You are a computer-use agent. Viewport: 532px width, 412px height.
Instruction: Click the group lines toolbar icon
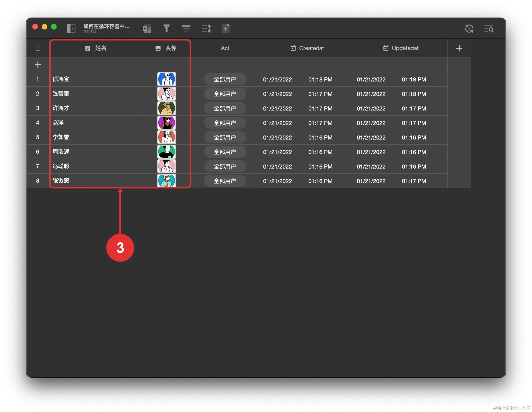click(x=186, y=29)
